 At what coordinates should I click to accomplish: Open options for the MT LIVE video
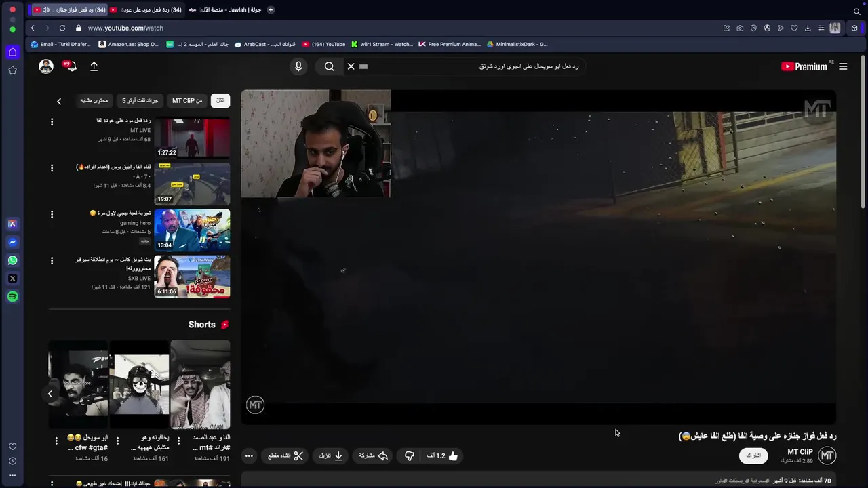click(52, 122)
